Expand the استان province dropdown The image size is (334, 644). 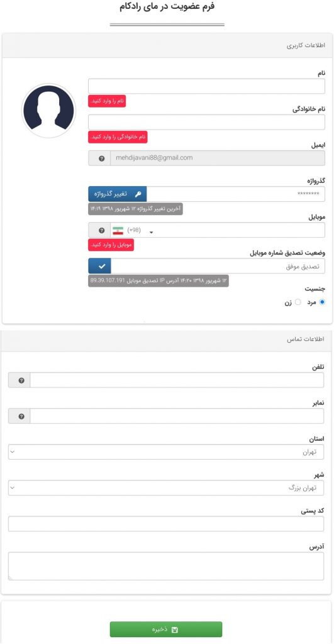(165, 452)
